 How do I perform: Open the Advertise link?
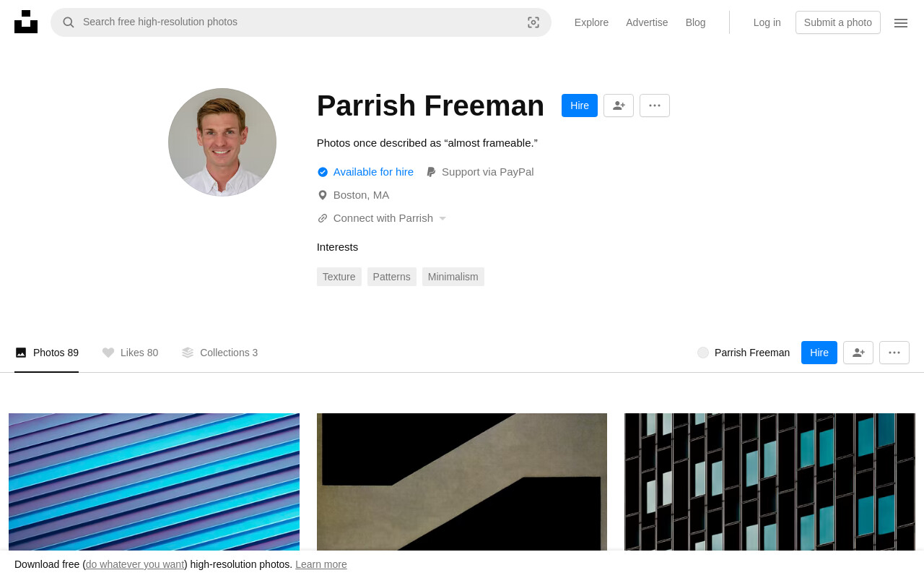pyautogui.click(x=647, y=22)
